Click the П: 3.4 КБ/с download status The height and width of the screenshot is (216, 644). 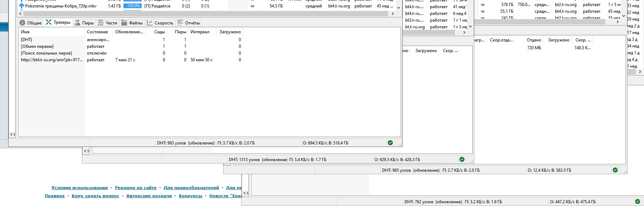coord(308,160)
